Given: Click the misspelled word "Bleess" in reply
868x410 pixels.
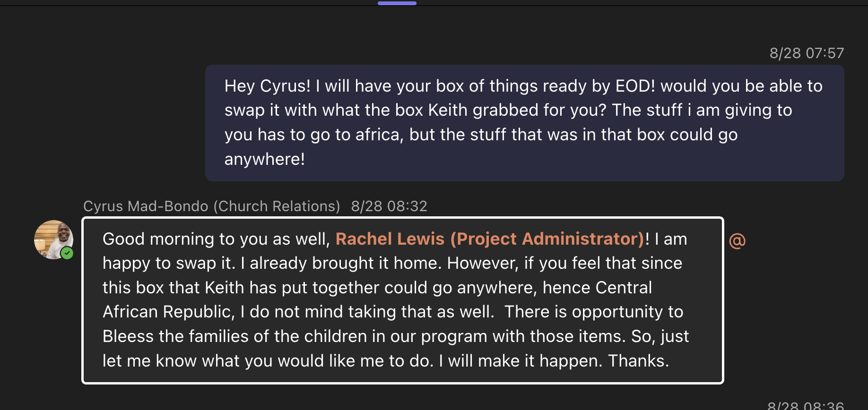Looking at the screenshot, I should [128, 336].
